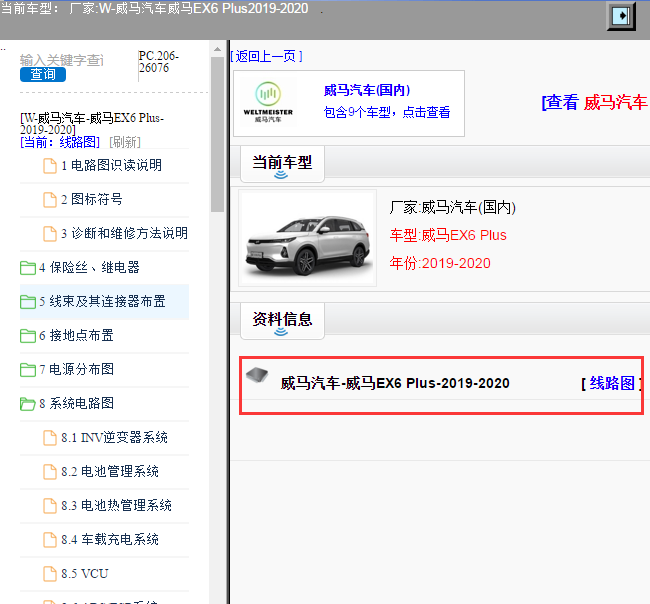Click the document icon beside 8.4 车载充电系统
This screenshot has height=604, width=650.
[50, 539]
